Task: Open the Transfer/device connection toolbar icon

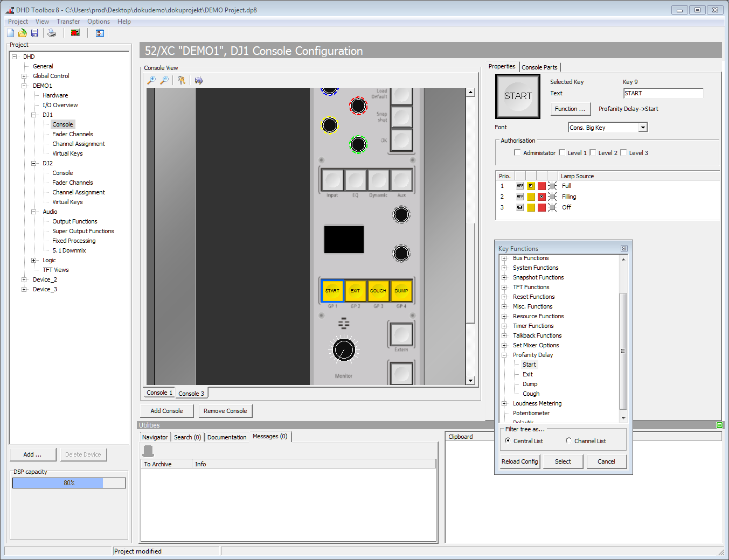Action: click(75, 32)
